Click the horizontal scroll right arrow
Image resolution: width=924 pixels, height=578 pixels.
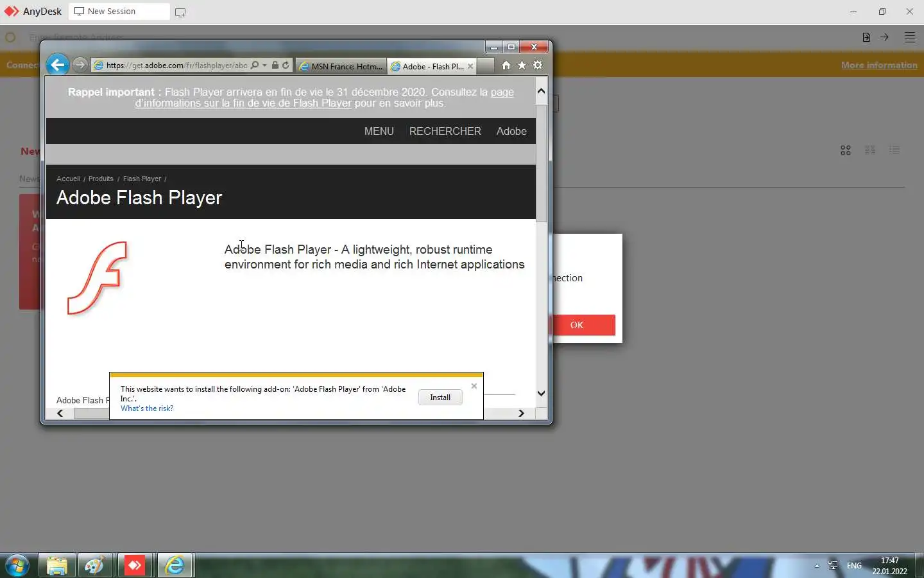(x=521, y=414)
